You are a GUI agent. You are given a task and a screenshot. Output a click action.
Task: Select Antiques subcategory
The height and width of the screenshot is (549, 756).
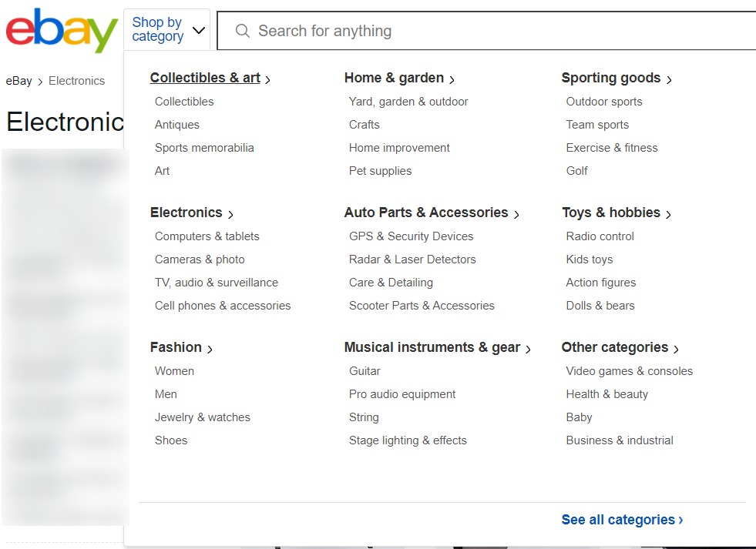click(177, 125)
